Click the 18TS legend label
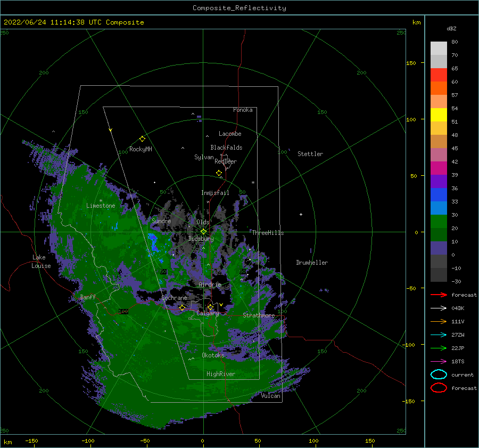The width and height of the screenshot is (479, 448). point(458,362)
